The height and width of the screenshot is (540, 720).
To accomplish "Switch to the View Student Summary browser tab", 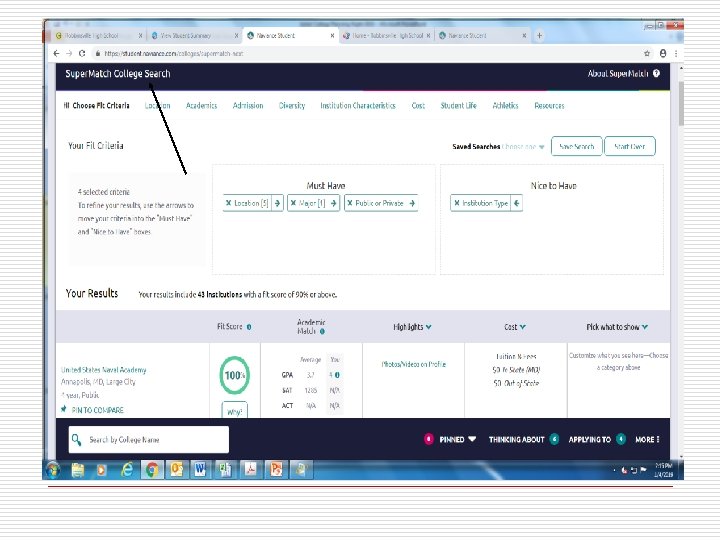I will pyautogui.click(x=193, y=35).
